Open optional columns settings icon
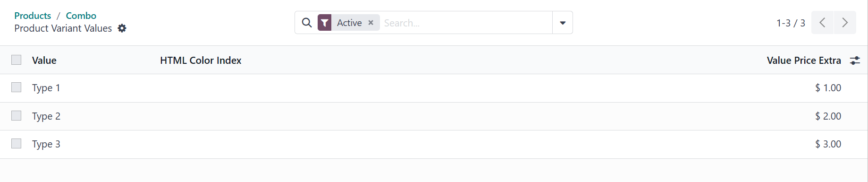868x182 pixels. coord(855,61)
